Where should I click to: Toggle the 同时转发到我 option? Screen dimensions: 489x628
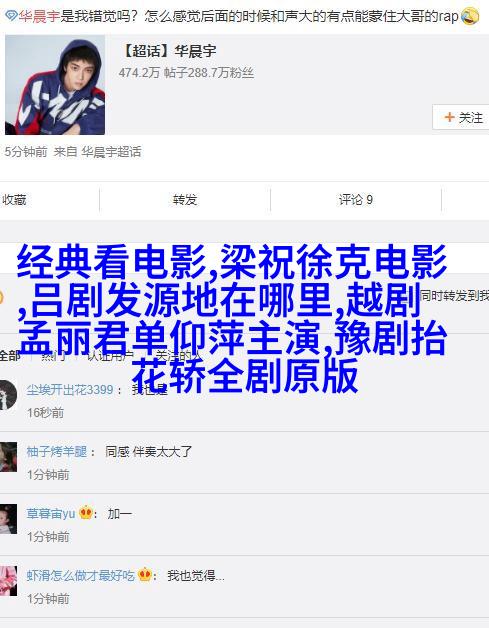(455, 296)
